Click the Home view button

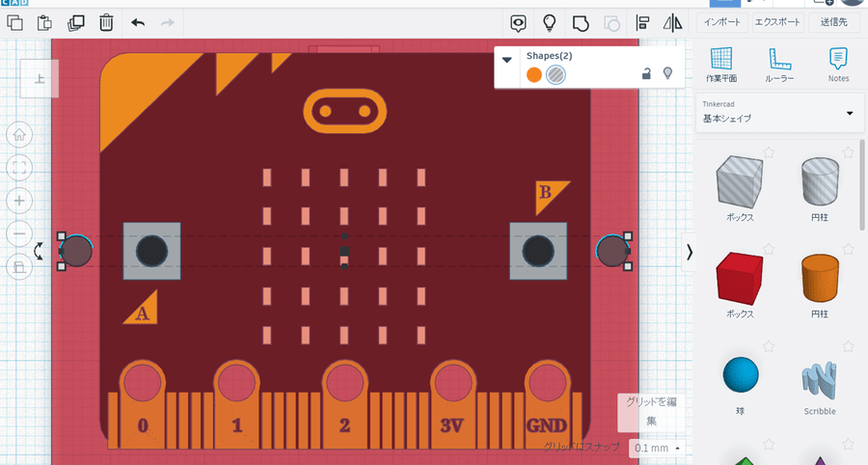tap(19, 134)
